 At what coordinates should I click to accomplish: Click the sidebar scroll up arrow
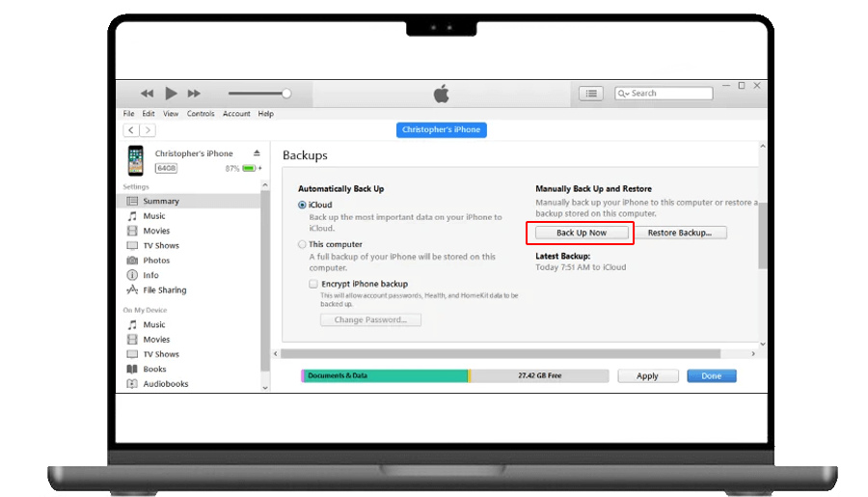[x=265, y=184]
